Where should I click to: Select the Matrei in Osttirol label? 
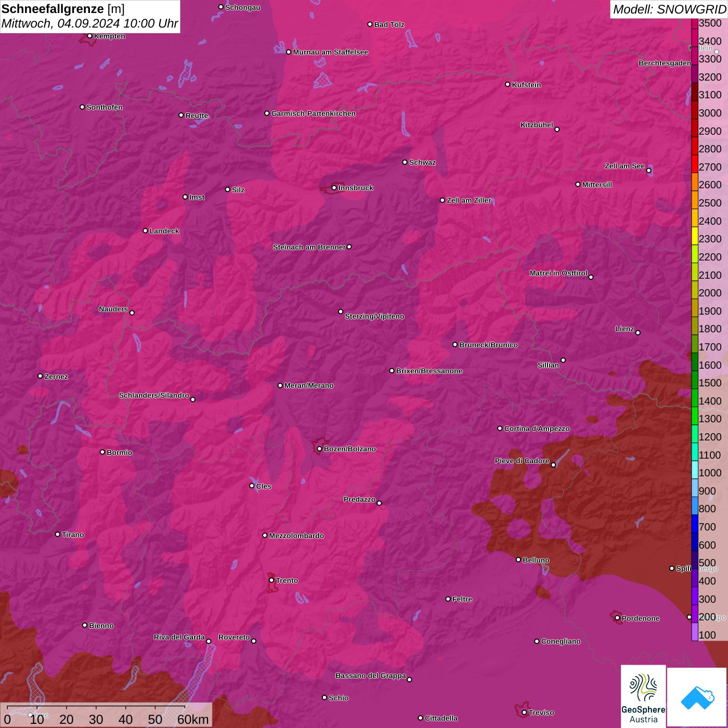[558, 273]
